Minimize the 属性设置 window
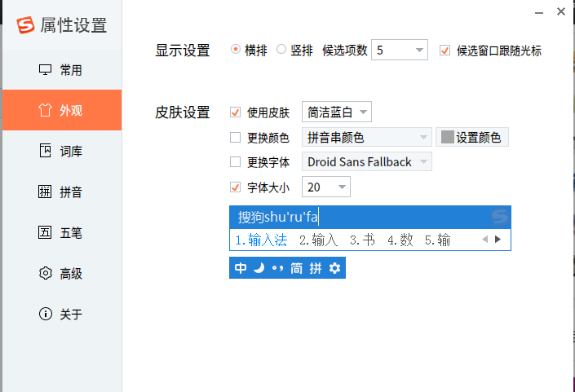575x392 pixels. coord(538,12)
